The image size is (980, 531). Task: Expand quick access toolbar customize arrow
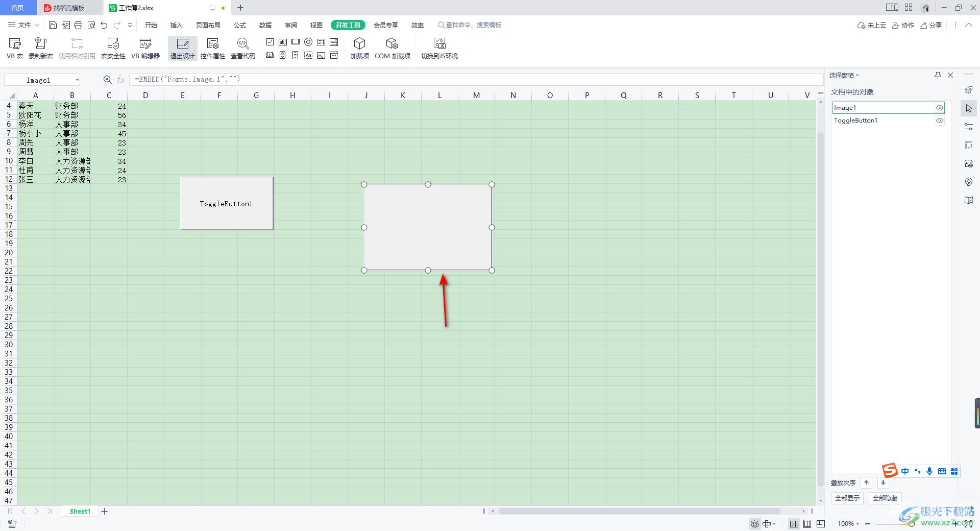(130, 25)
